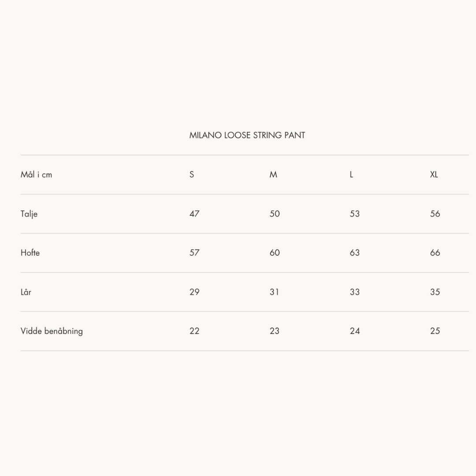Select the 'Vidde benåbning' row label
Screen dimensions: 476x476
52,331
